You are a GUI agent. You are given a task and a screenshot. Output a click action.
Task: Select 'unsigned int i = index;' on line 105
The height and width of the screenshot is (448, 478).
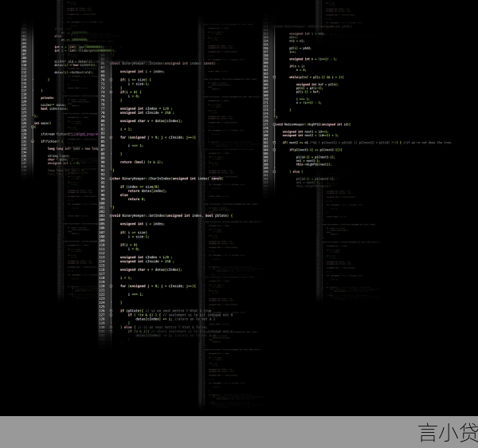click(x=143, y=224)
